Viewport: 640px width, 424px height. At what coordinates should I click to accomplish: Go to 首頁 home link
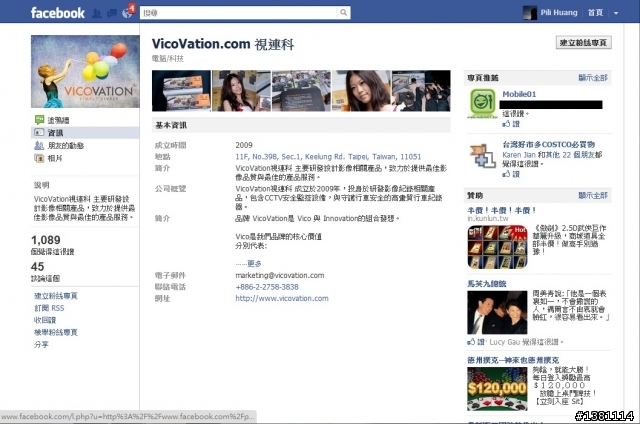coord(595,13)
